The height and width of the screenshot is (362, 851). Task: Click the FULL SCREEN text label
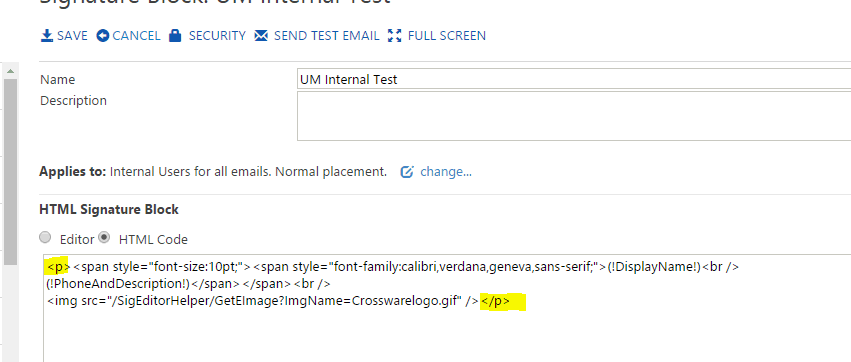447,36
